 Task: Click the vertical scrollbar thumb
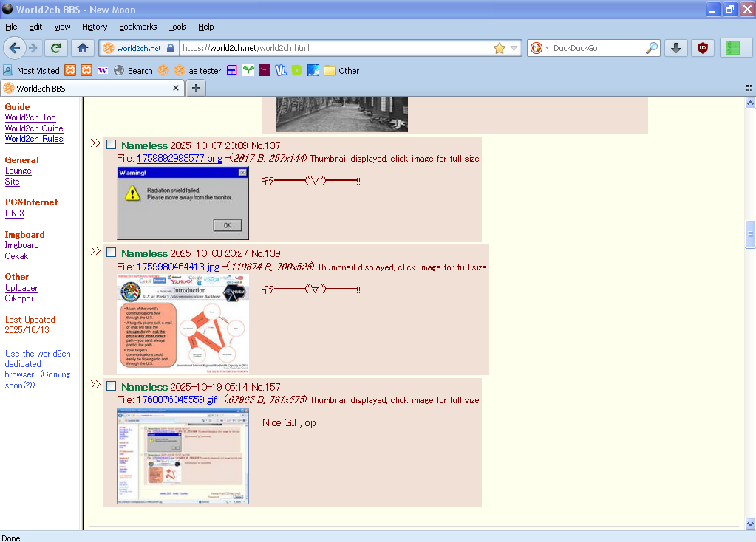pyautogui.click(x=750, y=234)
